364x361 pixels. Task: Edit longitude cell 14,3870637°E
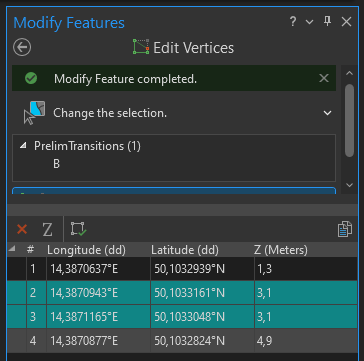pyautogui.click(x=98, y=269)
